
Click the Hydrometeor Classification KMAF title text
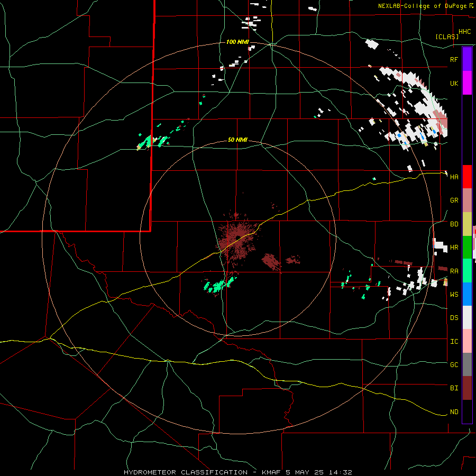pyautogui.click(x=237, y=472)
